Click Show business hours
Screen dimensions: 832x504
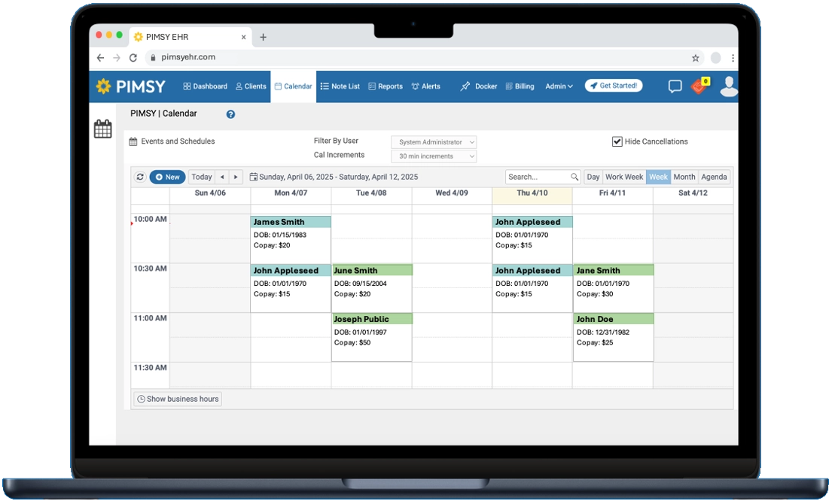177,399
